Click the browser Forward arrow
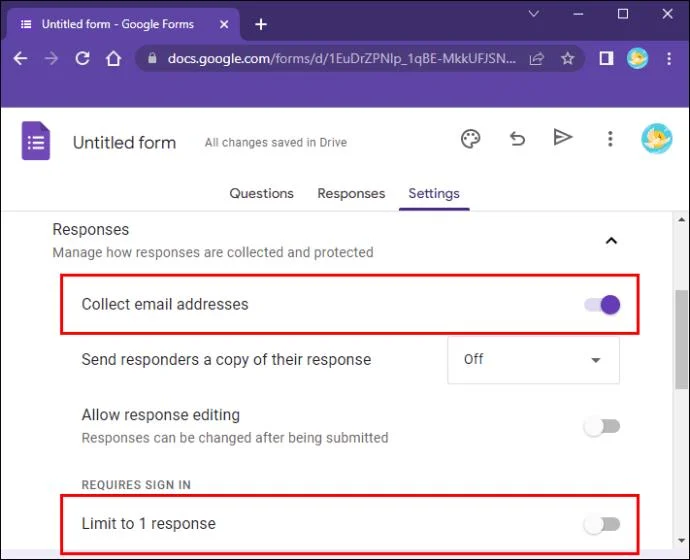The image size is (690, 560). (51, 58)
